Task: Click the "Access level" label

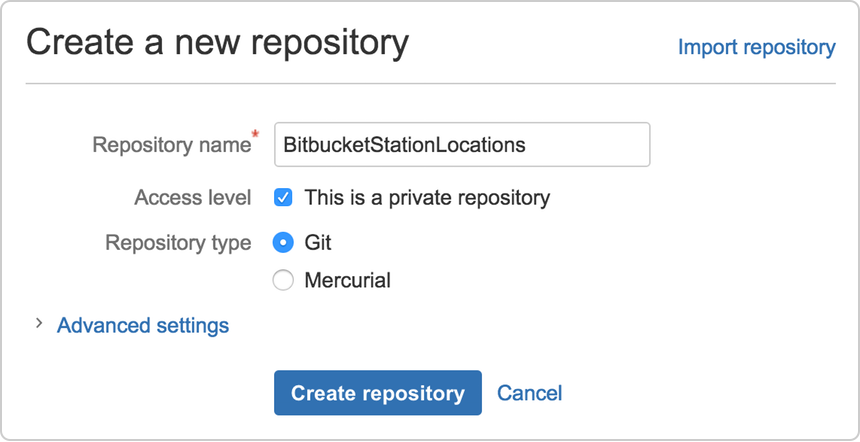Action: (193, 198)
